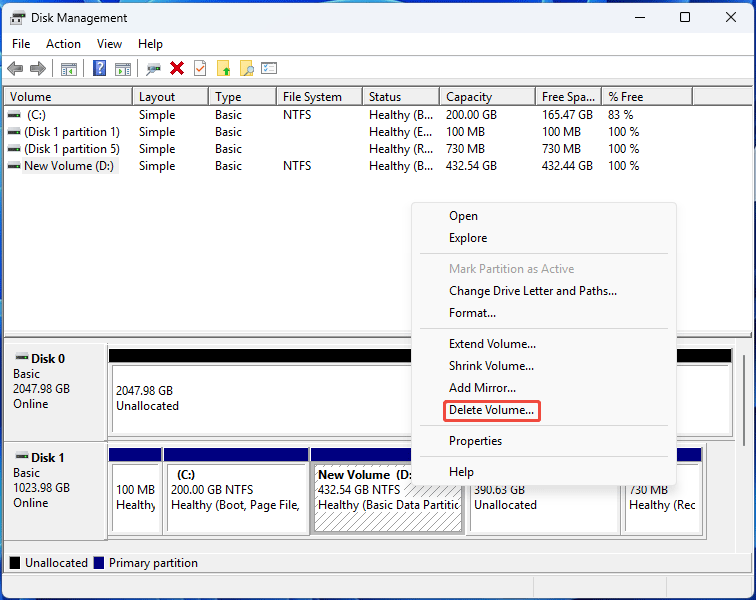The width and height of the screenshot is (756, 600).
Task: Open the Help menu in menu bar
Action: 150,44
